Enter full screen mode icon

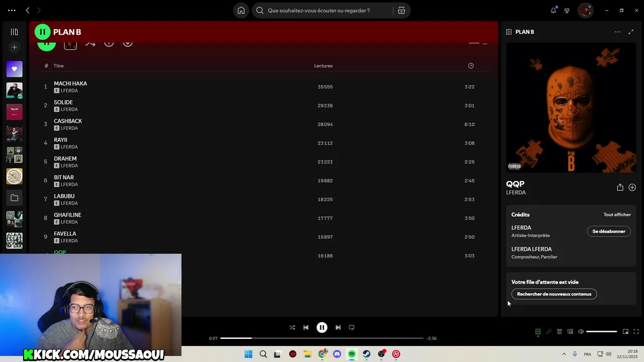click(x=636, y=332)
